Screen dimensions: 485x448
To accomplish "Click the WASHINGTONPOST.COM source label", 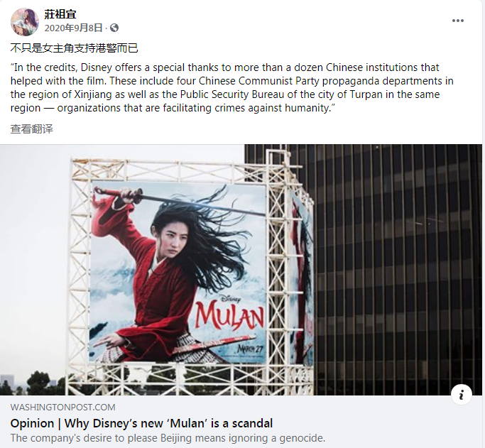I will point(62,408).
